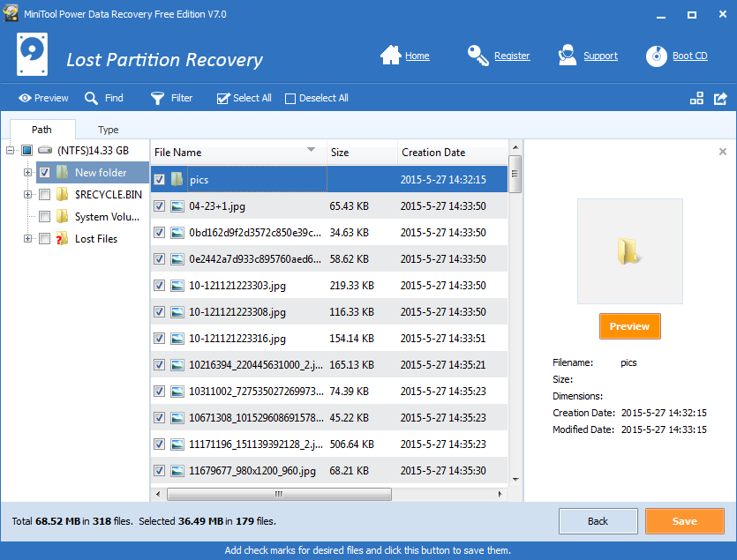Click the NTFS drive icon in tree
This screenshot has width=737, height=560.
tap(45, 150)
